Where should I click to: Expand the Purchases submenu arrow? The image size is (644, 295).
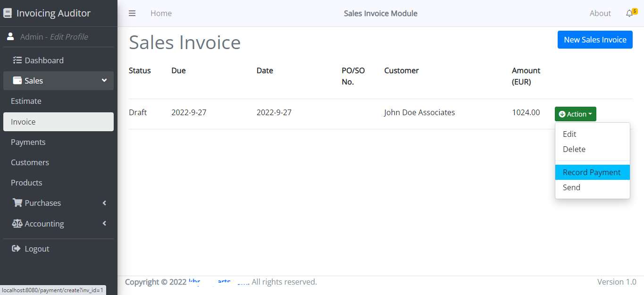104,203
